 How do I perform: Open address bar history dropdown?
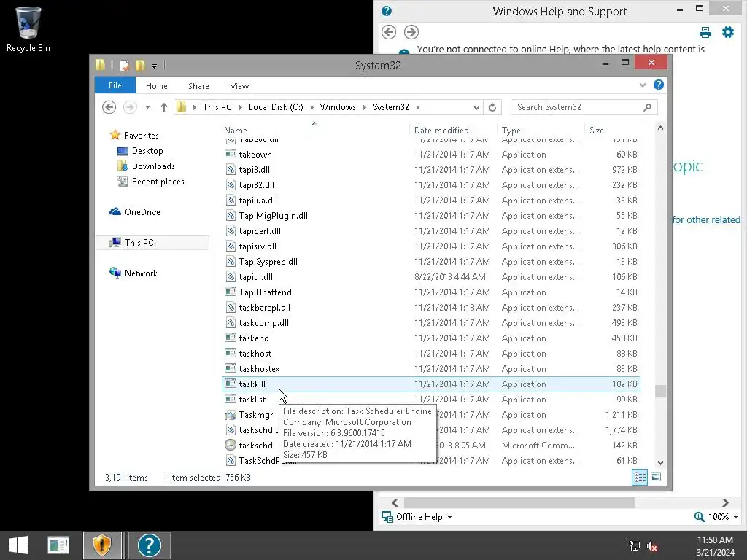pyautogui.click(x=476, y=107)
